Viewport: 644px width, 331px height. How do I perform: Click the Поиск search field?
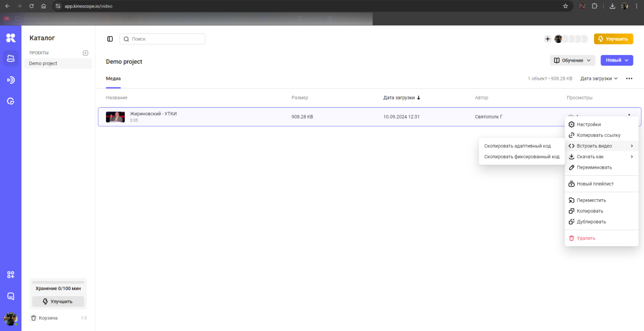click(x=162, y=39)
